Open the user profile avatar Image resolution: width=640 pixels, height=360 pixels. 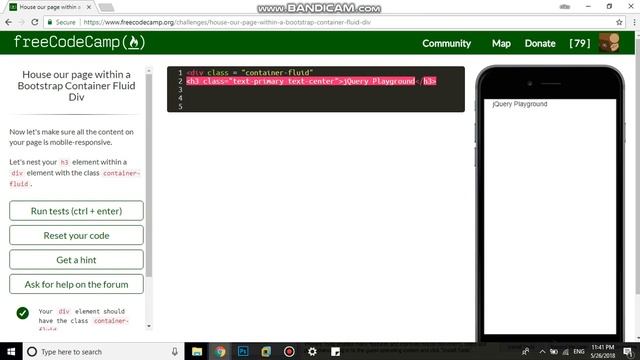coord(609,42)
